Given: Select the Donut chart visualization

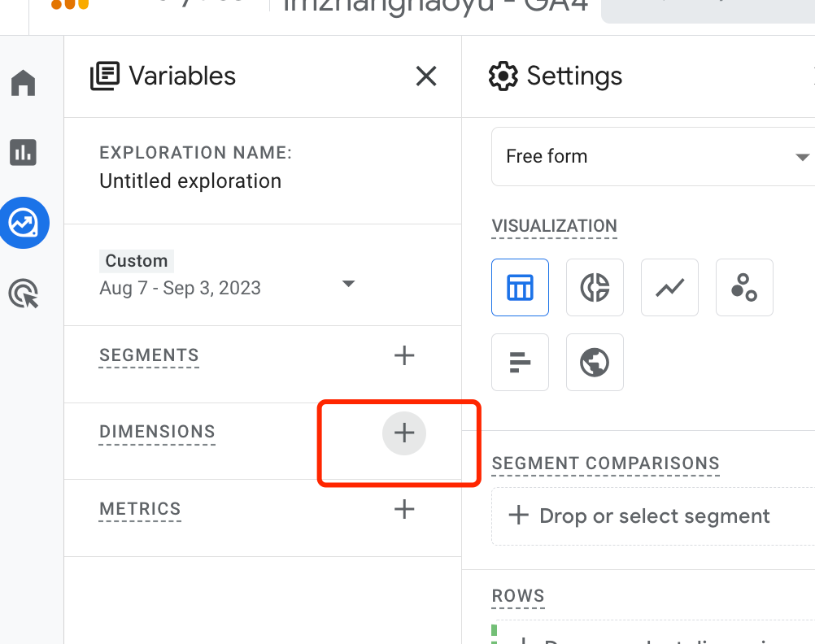Looking at the screenshot, I should pyautogui.click(x=595, y=287).
